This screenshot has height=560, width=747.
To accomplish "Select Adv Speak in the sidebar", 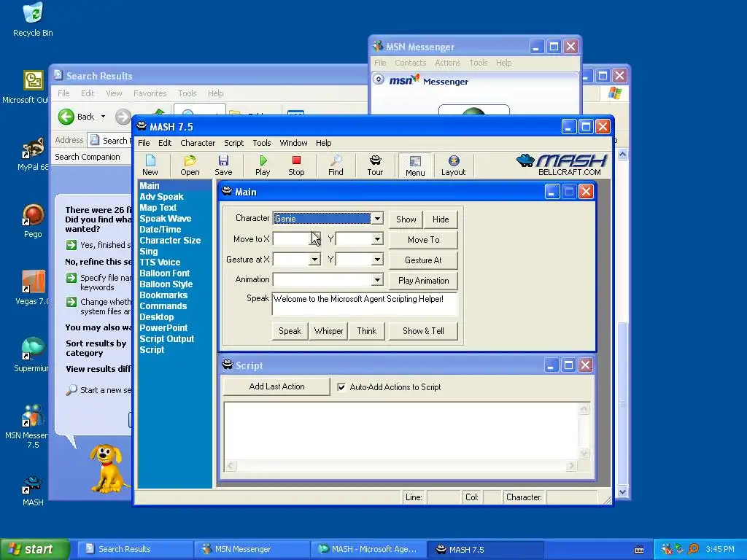I will 161,197.
